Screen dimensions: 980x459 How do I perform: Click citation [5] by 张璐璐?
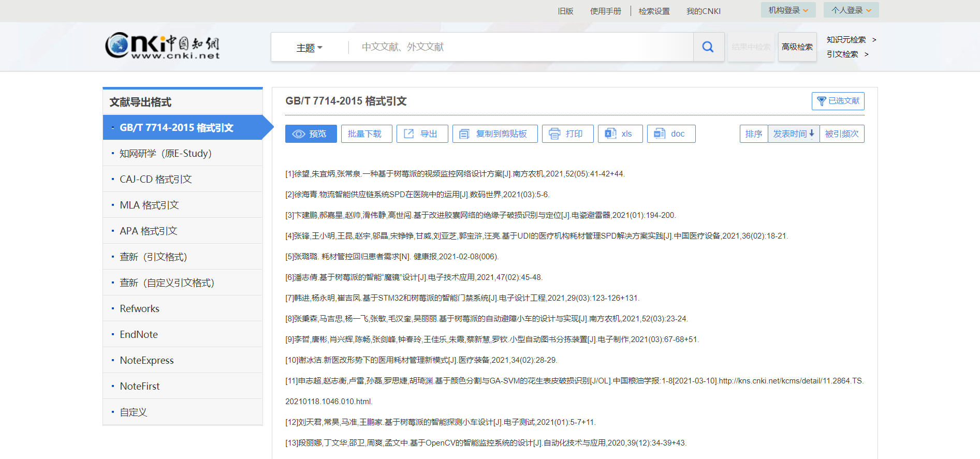[x=392, y=257]
